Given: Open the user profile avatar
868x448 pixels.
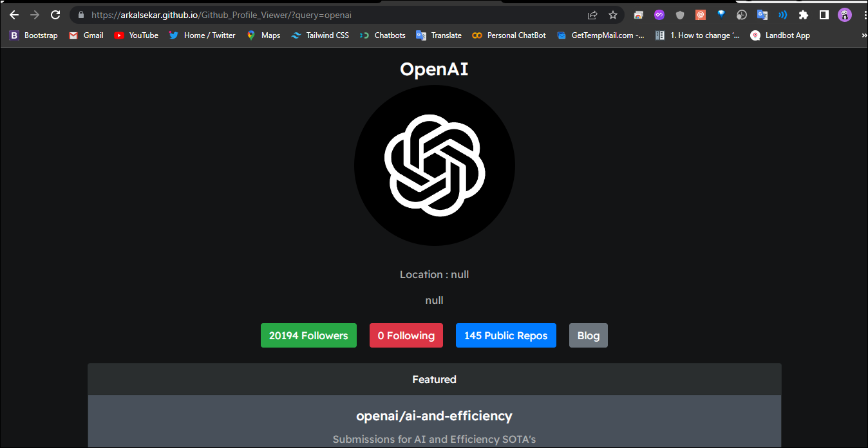Looking at the screenshot, I should [x=845, y=15].
